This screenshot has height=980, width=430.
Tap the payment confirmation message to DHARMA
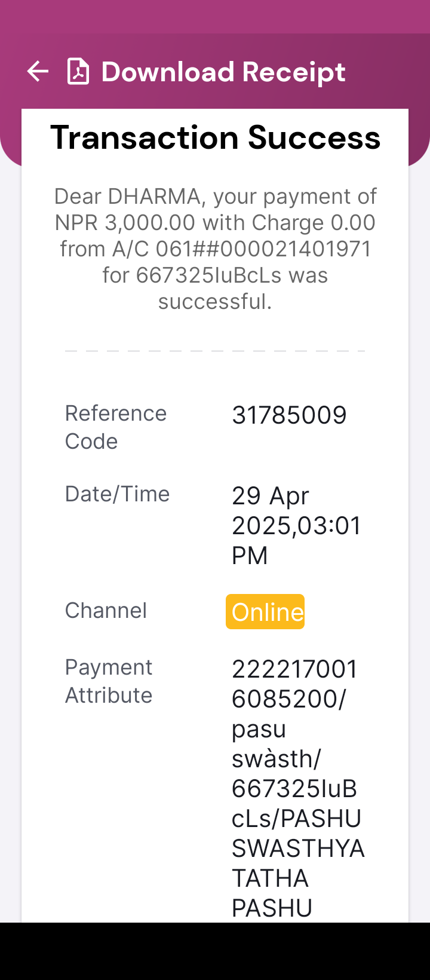215,249
